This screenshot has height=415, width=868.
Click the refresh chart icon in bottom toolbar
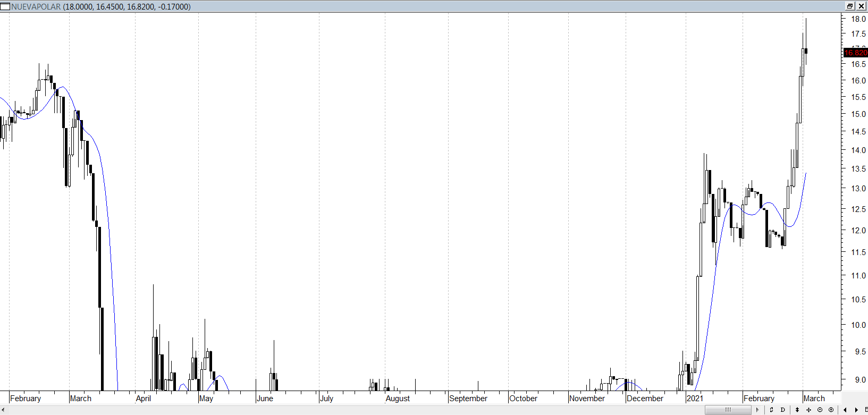(771, 410)
